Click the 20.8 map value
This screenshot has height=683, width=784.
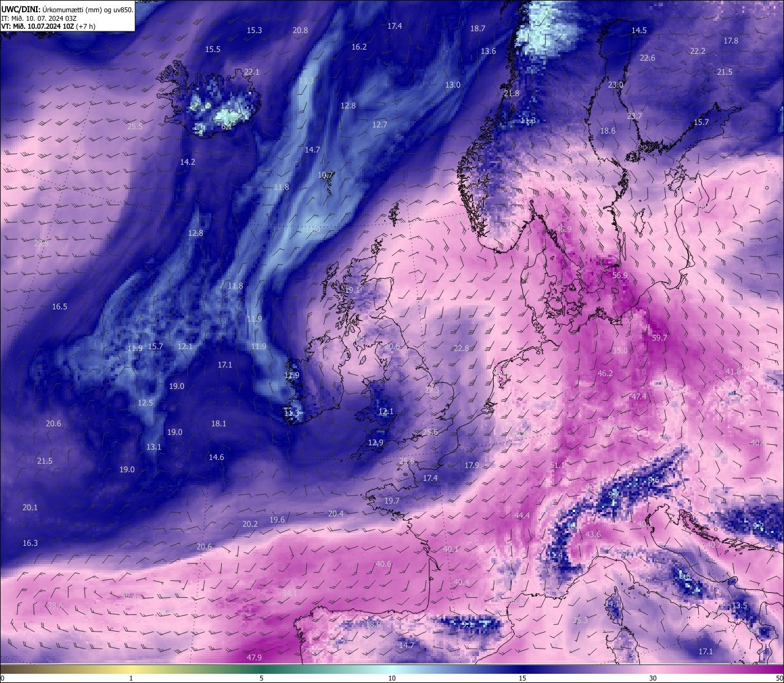coord(300,31)
